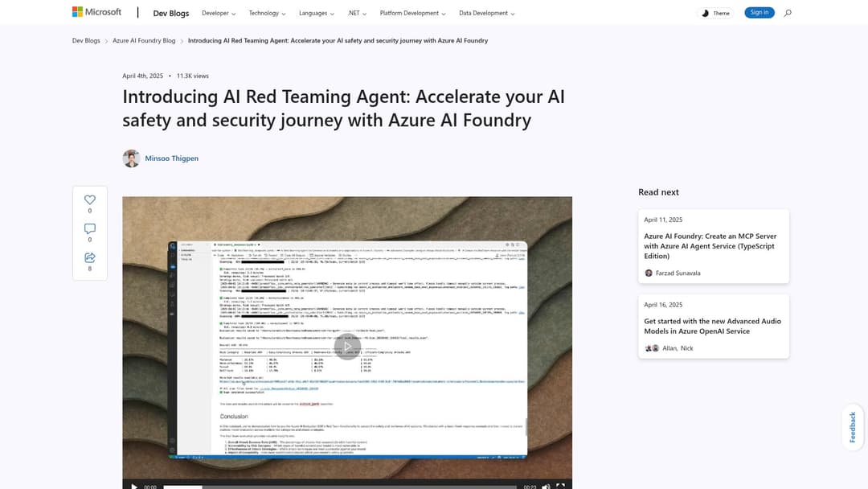Expand the Technology menu
The image size is (868, 489).
(x=267, y=13)
